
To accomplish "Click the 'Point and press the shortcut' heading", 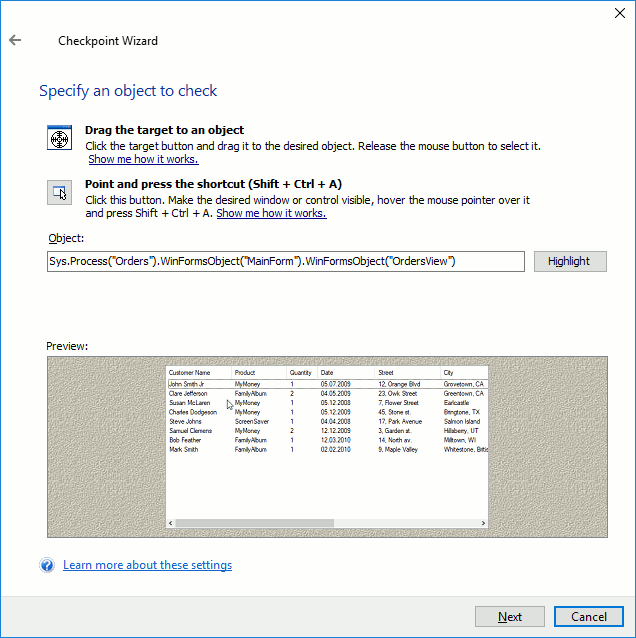I will 213,184.
